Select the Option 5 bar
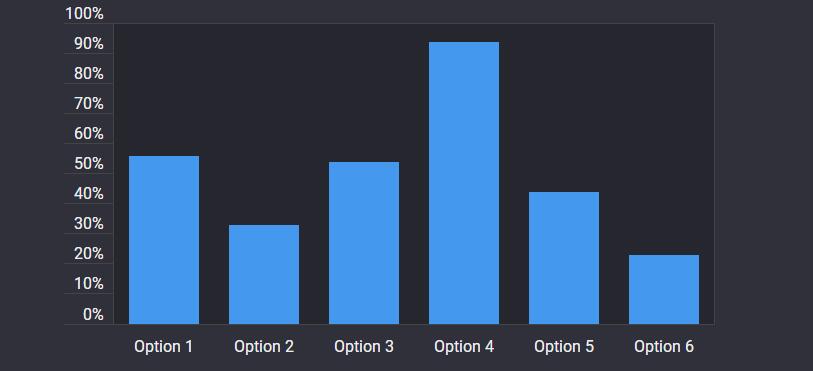Image resolution: width=813 pixels, height=371 pixels. (x=564, y=258)
